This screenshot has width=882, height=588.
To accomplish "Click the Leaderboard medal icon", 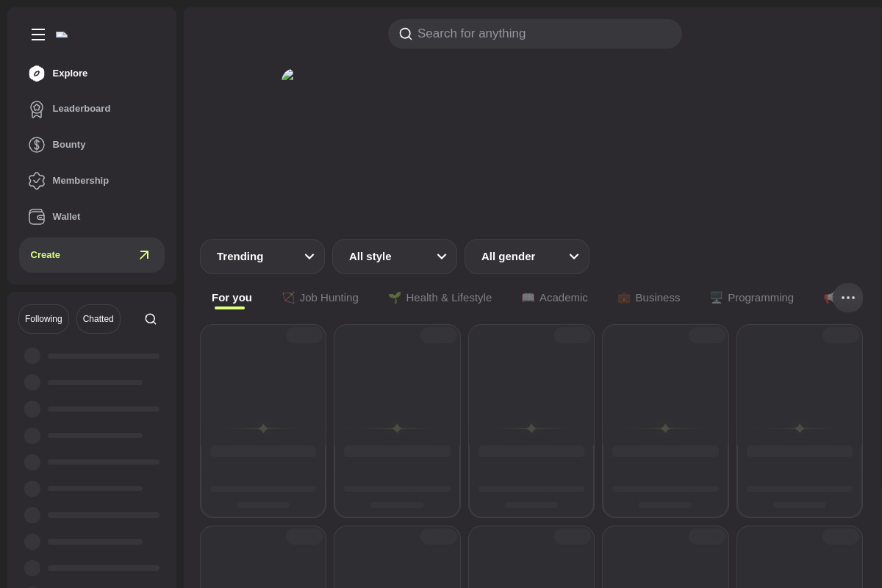I will [x=37, y=109].
